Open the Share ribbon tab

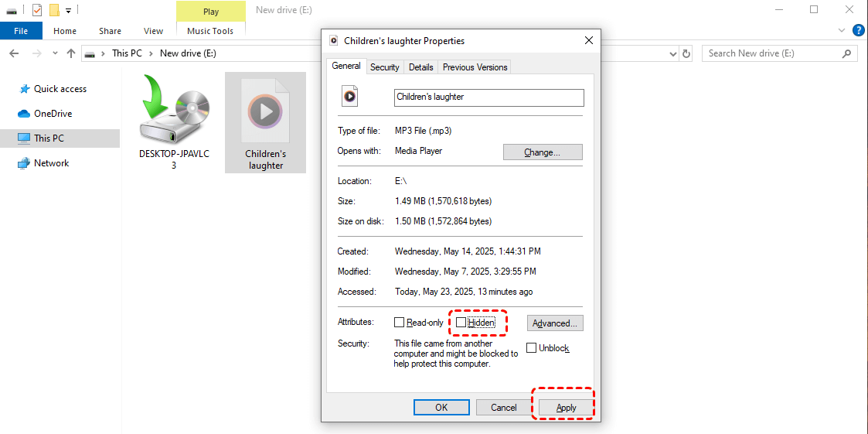111,31
